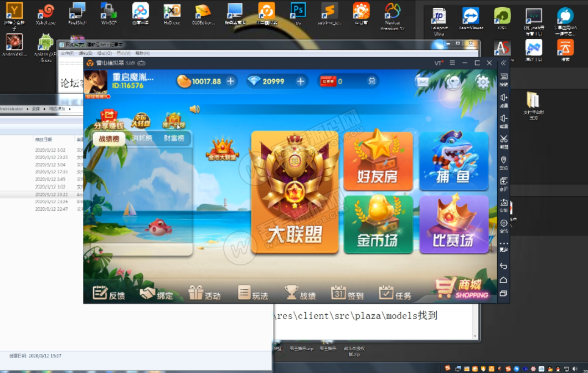Open the Navicat Premium desktop shortcut
588x373 pixels.
click(x=393, y=16)
